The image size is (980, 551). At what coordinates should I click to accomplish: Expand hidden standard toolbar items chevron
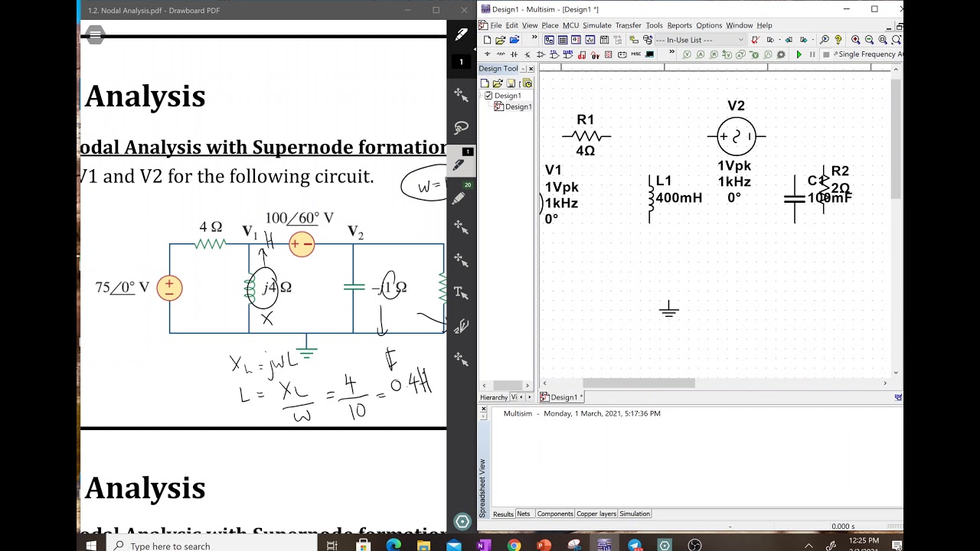tap(534, 37)
